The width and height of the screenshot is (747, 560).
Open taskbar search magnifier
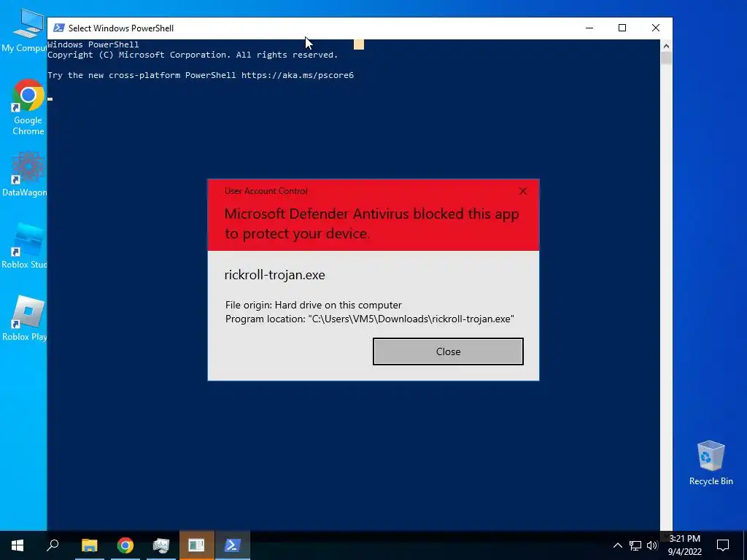coord(53,545)
